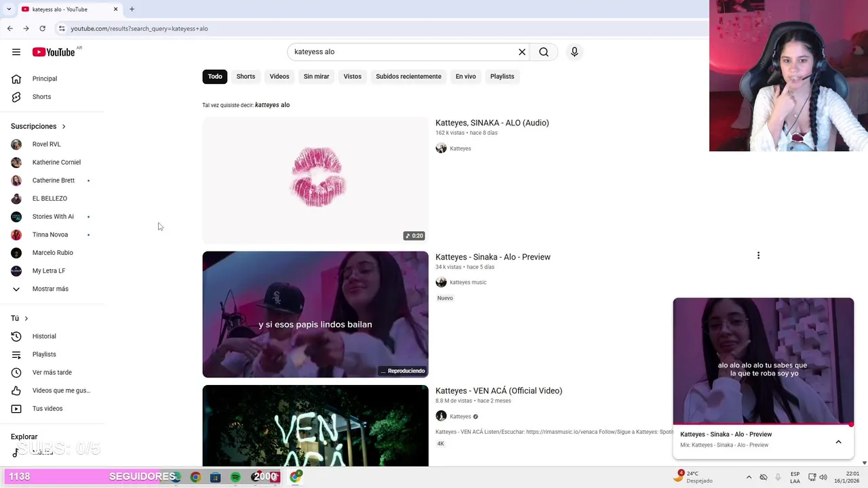Click suggested query katteyes alo

pos(272,105)
